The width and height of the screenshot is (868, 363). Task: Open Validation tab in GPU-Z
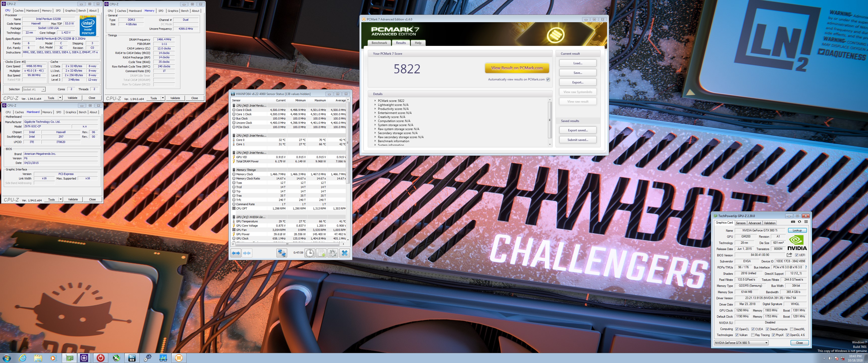(x=770, y=223)
